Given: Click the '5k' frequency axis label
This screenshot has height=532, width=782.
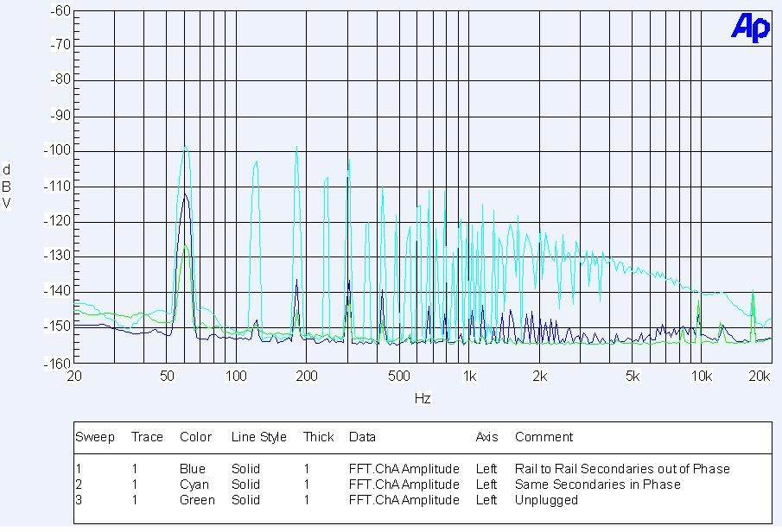Looking at the screenshot, I should (x=633, y=376).
